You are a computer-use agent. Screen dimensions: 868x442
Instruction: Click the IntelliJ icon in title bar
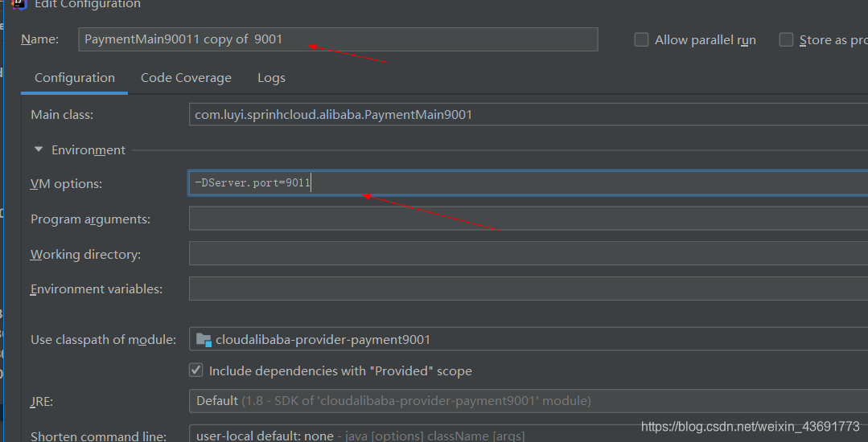[19, 4]
